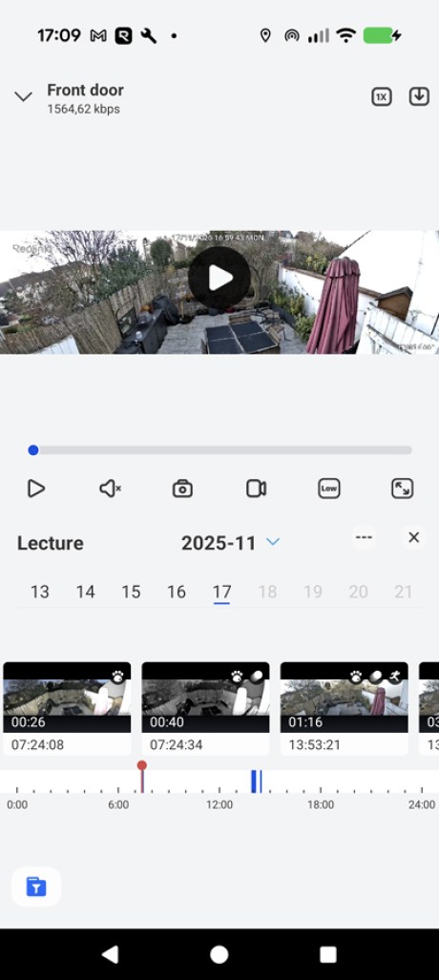Open the three-dash options button
This screenshot has height=980, width=439.
(364, 537)
